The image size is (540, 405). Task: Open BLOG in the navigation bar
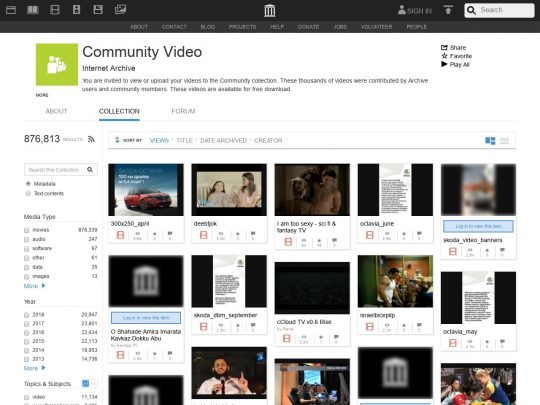[208, 27]
